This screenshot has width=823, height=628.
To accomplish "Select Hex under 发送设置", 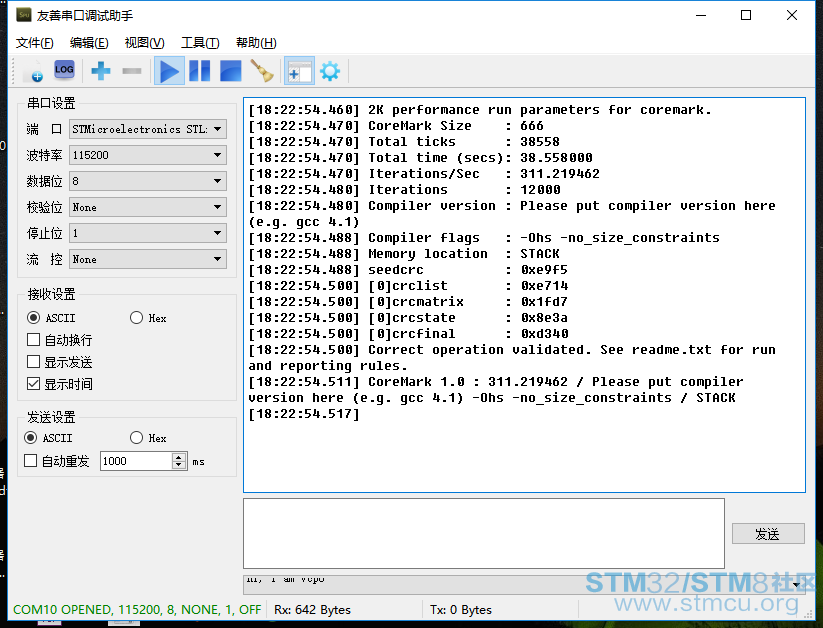I will pos(136,438).
